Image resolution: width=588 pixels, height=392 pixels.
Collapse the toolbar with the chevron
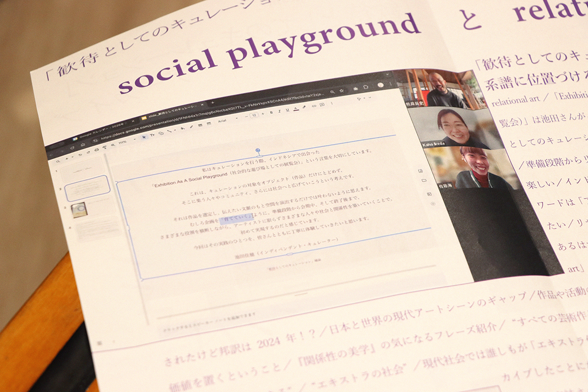(370, 97)
